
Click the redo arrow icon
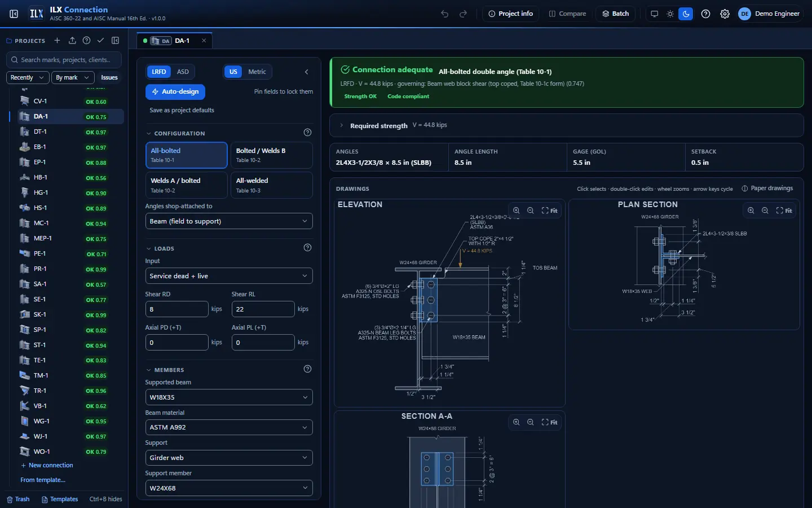pyautogui.click(x=463, y=14)
